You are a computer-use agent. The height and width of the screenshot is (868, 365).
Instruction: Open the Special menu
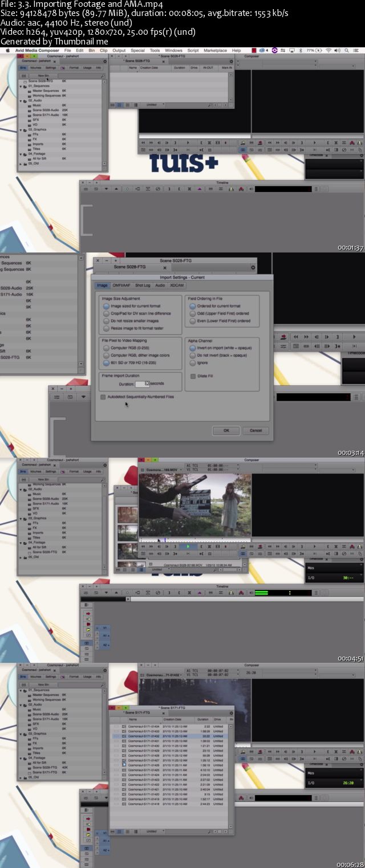(137, 50)
